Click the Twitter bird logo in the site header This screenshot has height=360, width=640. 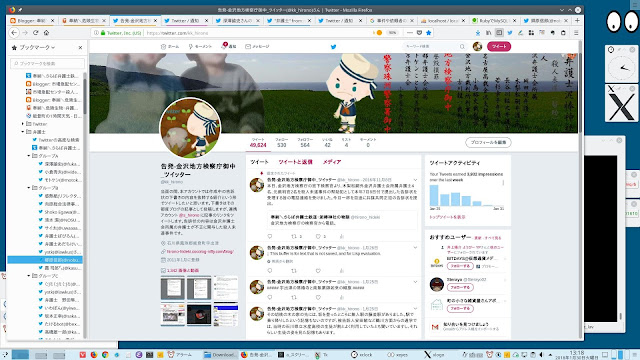point(333,47)
